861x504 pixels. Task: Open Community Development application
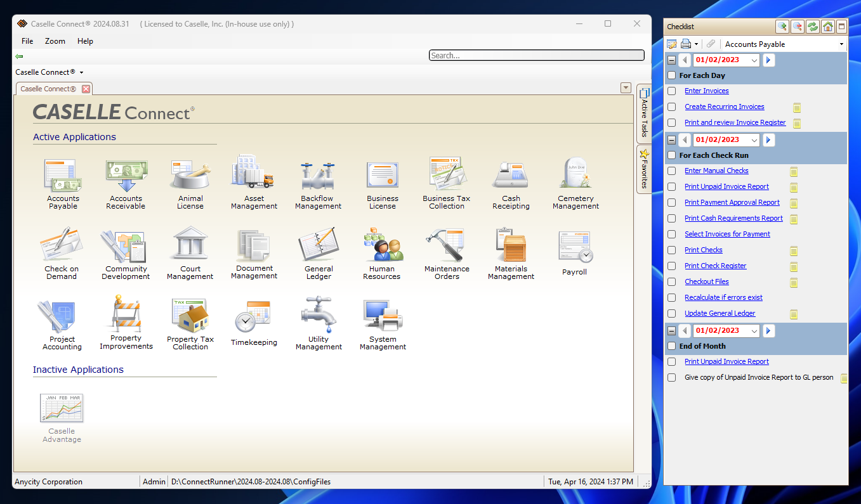126,254
